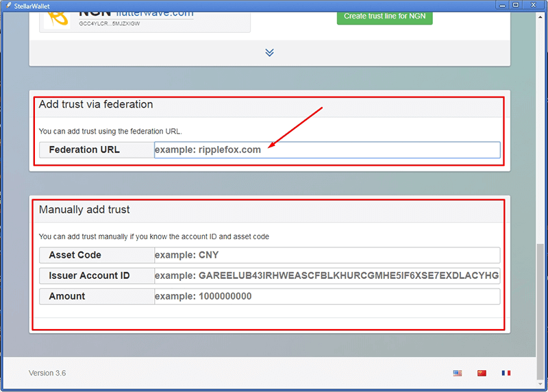Screen dimensions: 548x392
Task: Click the scrollbar down arrow
Action: click(540, 384)
